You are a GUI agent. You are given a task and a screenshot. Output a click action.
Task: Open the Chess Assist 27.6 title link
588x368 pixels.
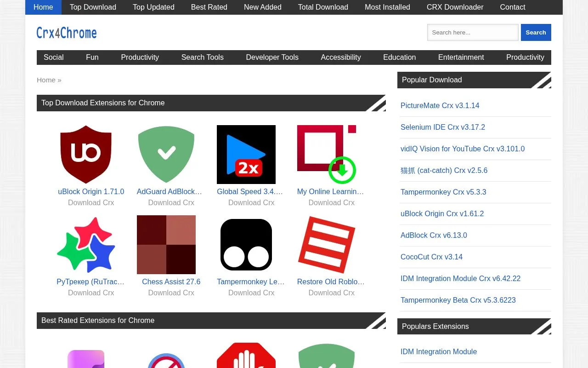pyautogui.click(x=171, y=282)
